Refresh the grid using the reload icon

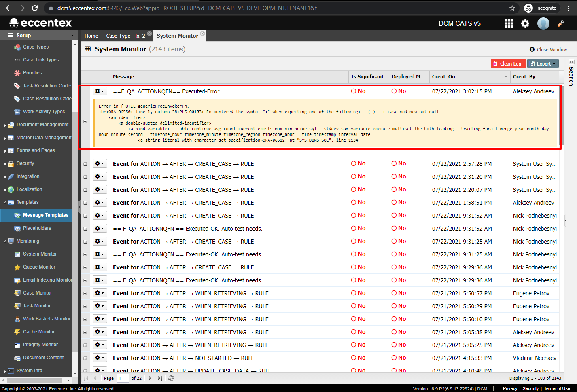click(x=171, y=378)
